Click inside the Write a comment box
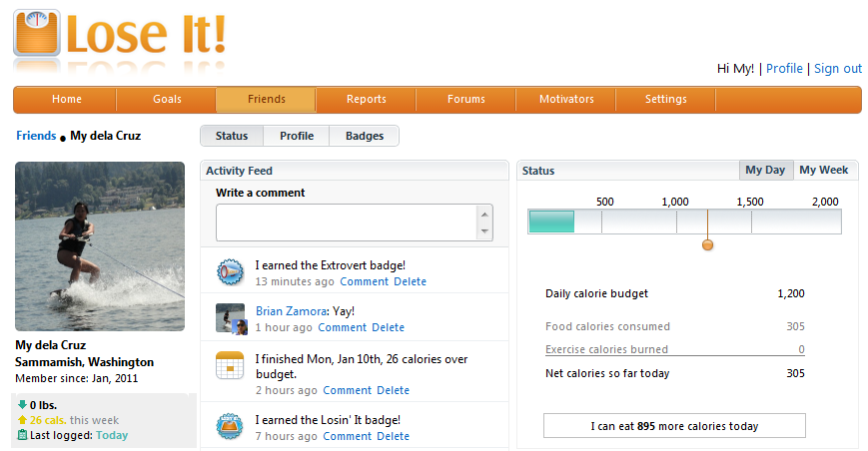 click(x=347, y=223)
